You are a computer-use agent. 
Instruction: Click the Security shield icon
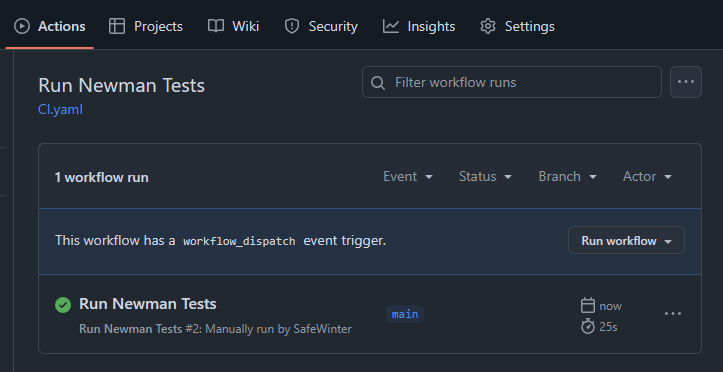(292, 26)
